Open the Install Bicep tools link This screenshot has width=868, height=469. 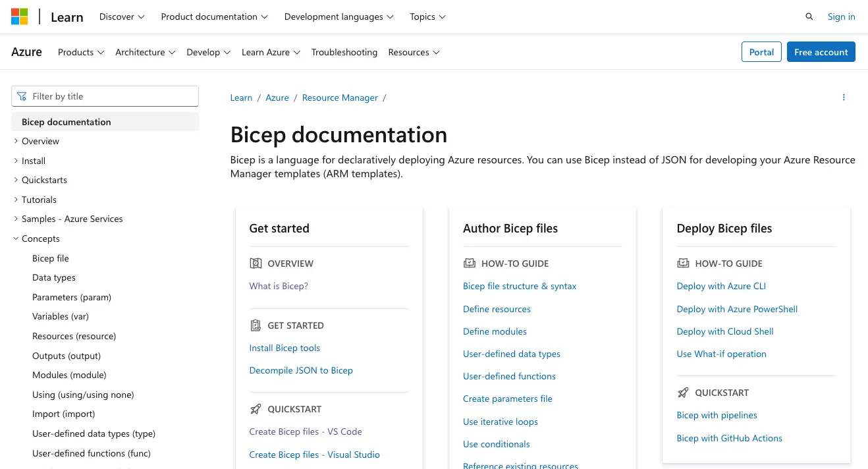click(285, 348)
